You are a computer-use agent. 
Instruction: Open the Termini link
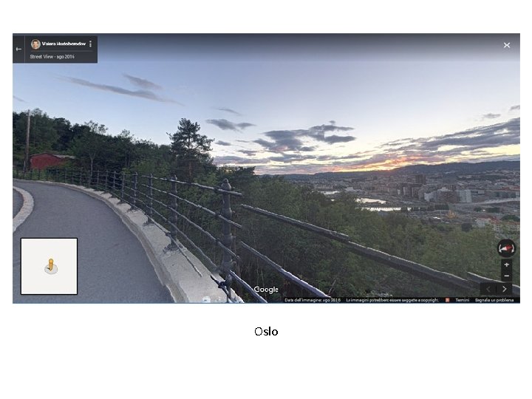coord(462,300)
